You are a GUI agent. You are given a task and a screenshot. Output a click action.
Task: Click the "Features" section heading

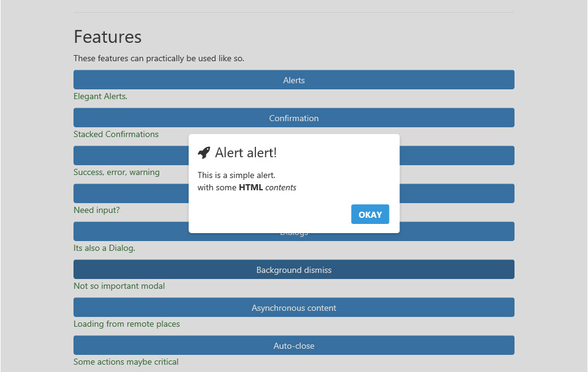point(108,37)
